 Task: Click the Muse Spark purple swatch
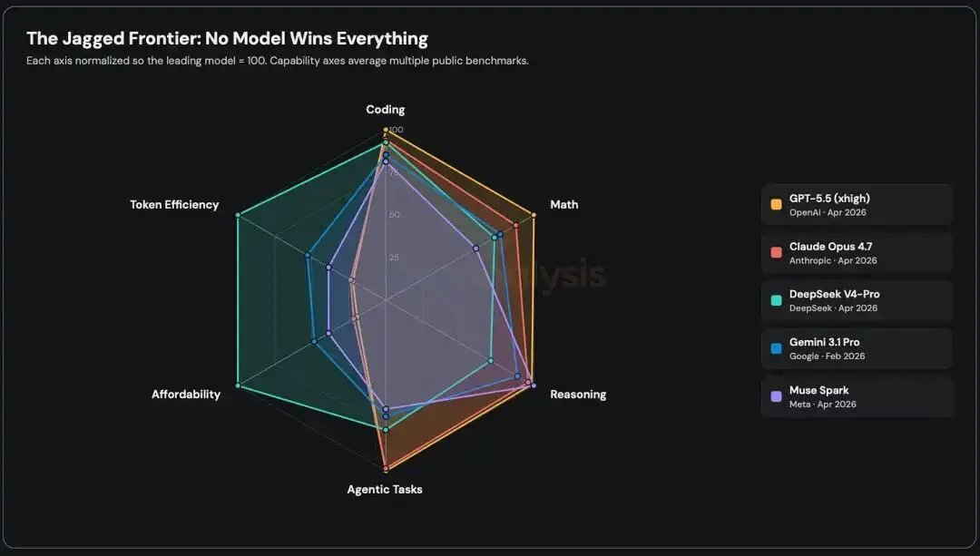click(776, 396)
